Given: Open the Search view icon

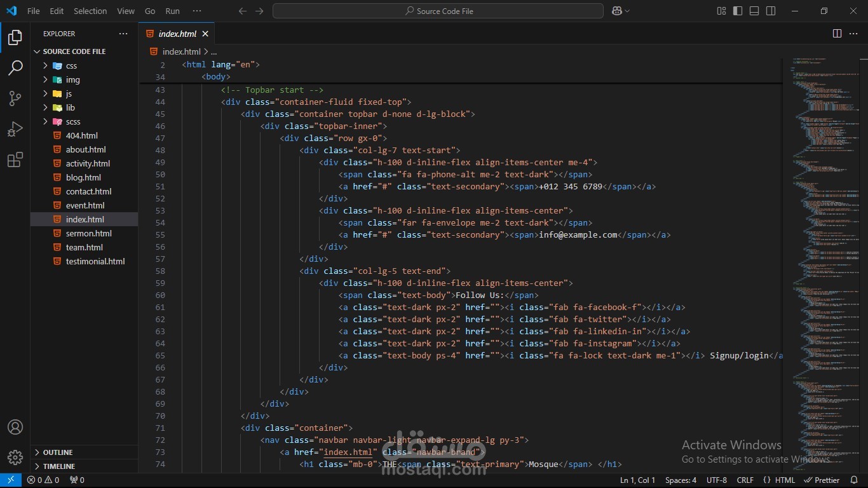Looking at the screenshot, I should [x=15, y=68].
